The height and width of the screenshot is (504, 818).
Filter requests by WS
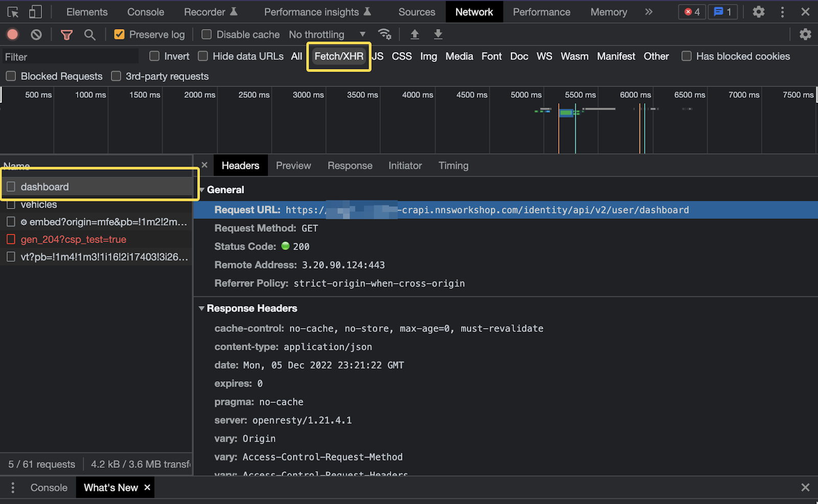tap(544, 56)
